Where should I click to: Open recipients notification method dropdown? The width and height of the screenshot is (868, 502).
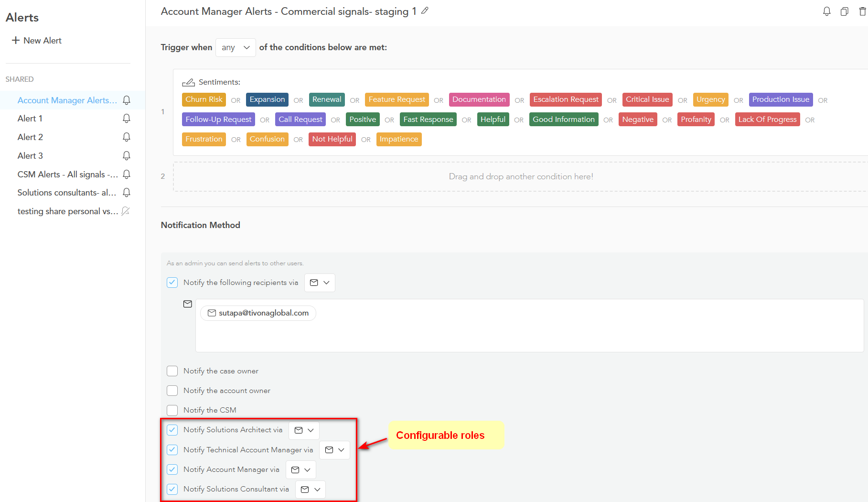point(320,283)
